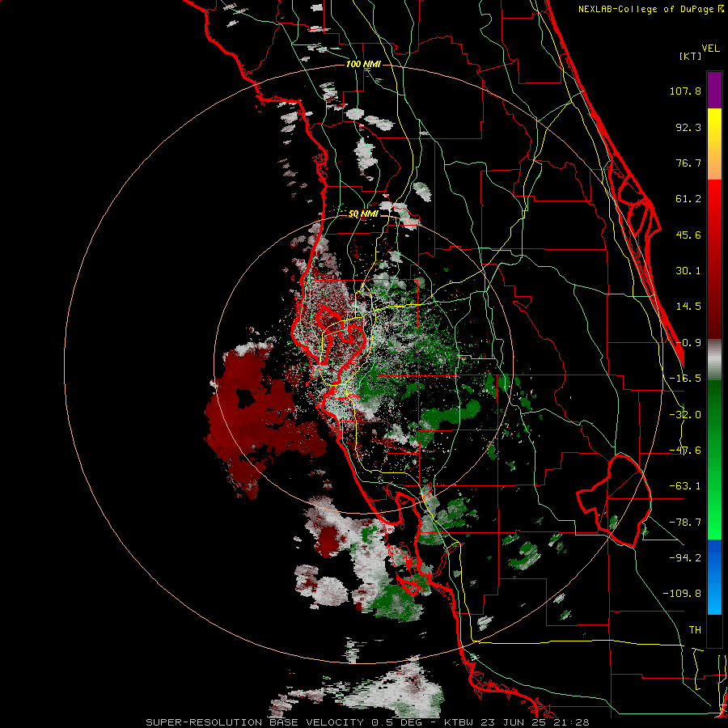Click the blue segment of velocity color bar

point(714,577)
